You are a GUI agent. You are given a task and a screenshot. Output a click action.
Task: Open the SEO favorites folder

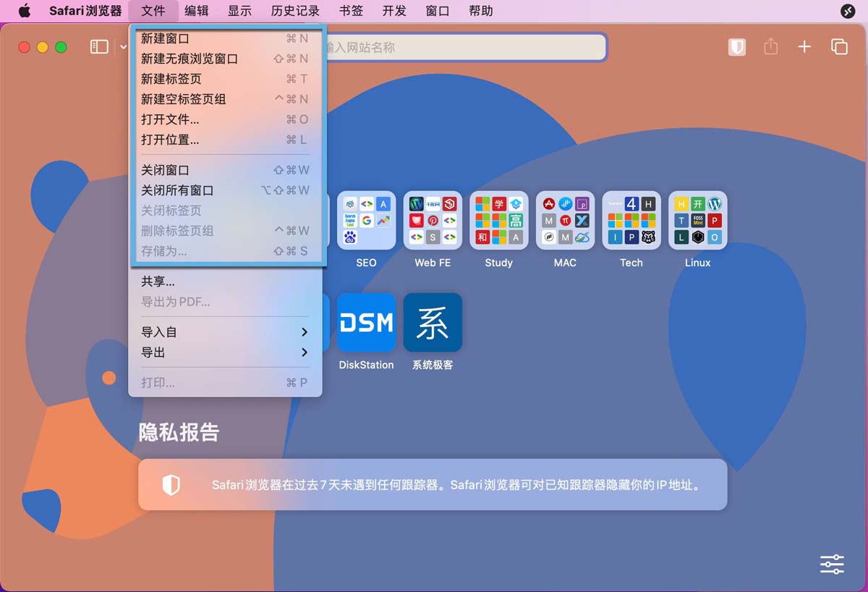366,220
